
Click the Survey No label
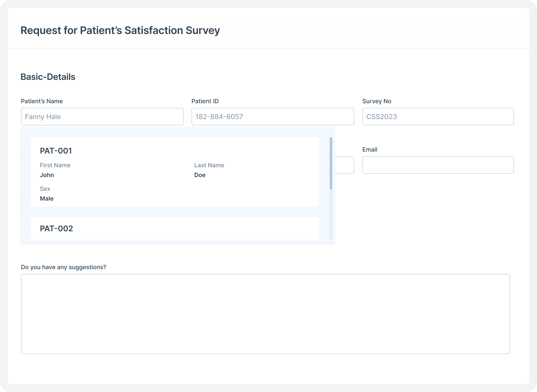377,101
